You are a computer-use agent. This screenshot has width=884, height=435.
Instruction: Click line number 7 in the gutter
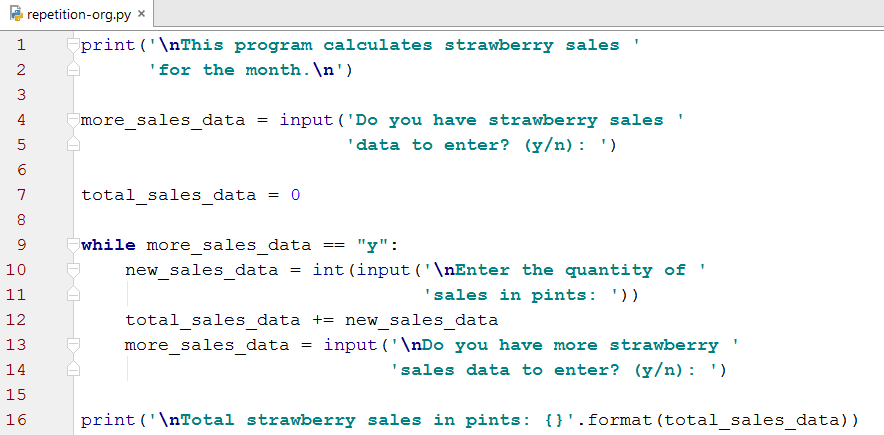click(21, 195)
